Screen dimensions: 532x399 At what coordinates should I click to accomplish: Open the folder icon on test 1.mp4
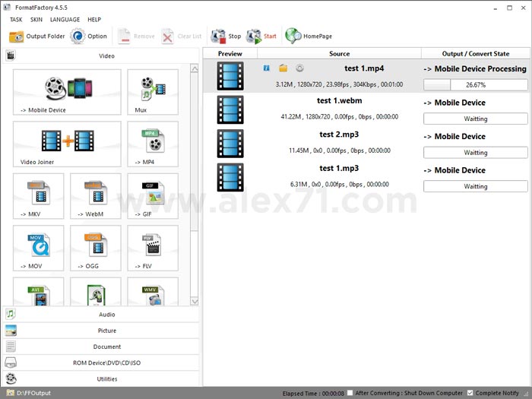[283, 68]
